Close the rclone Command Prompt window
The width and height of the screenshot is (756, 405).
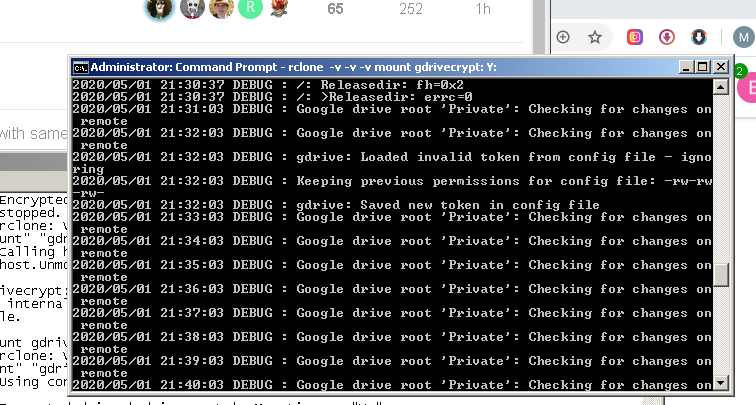point(721,67)
